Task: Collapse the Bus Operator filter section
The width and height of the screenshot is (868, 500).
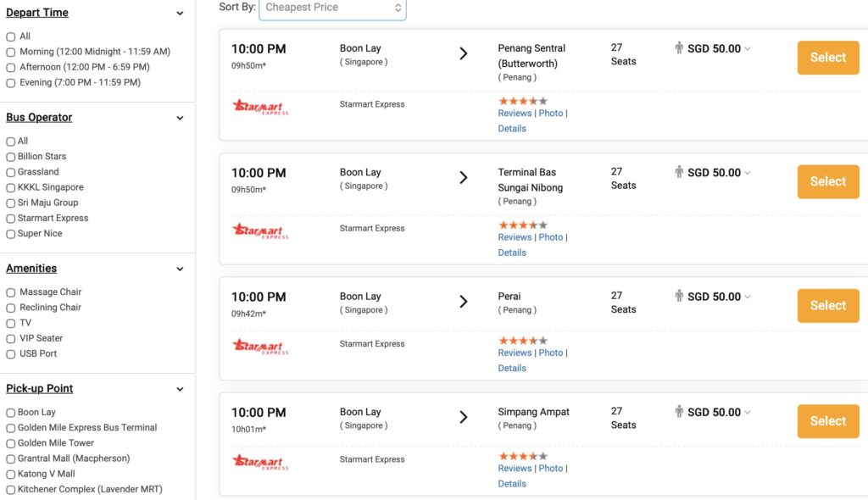Action: pyautogui.click(x=180, y=119)
